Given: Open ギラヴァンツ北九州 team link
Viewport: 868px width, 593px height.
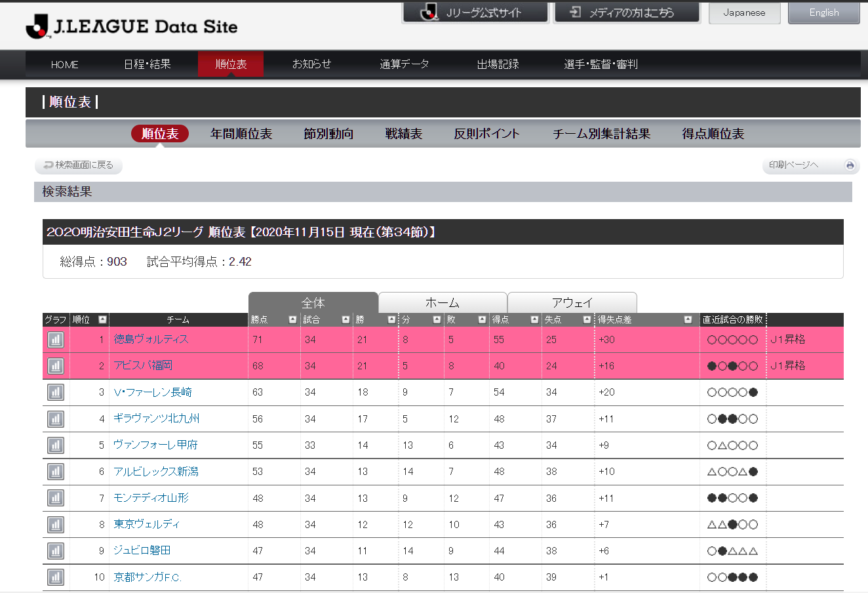Looking at the screenshot, I should tap(157, 419).
